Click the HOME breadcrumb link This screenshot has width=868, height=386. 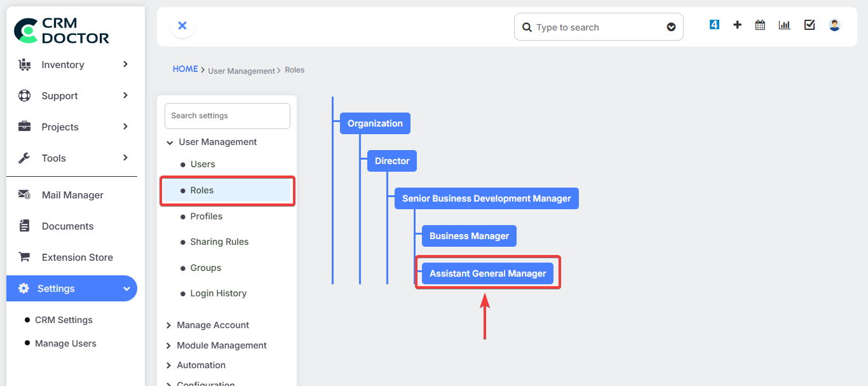coord(186,69)
